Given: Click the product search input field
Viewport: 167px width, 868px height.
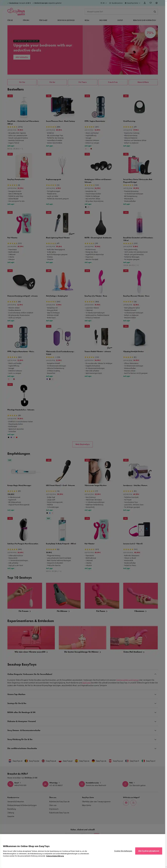Looking at the screenshot, I should click(118, 11).
